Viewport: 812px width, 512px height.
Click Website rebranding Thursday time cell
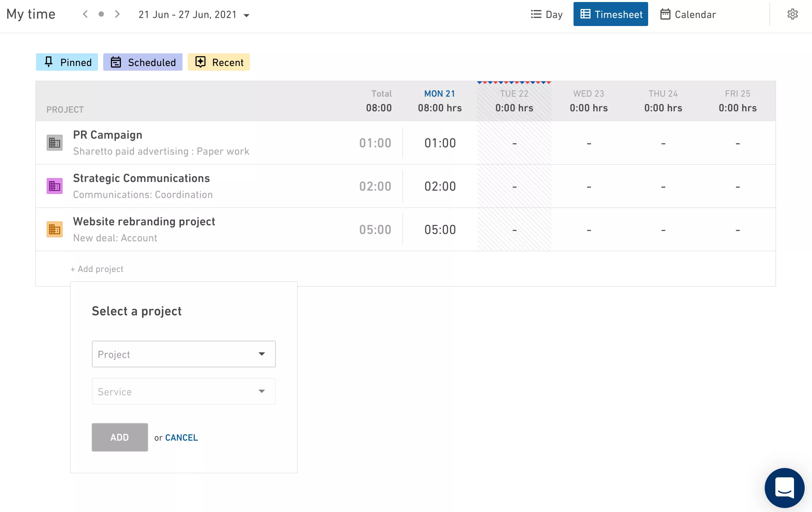[x=663, y=230]
